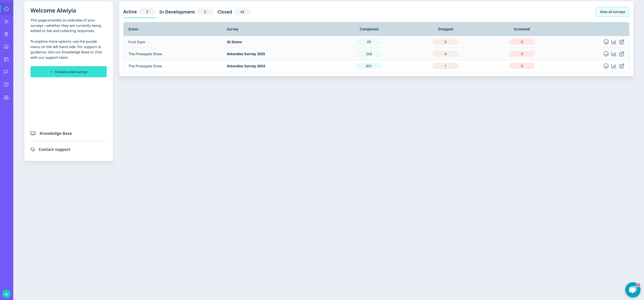Open the flag icon in the sidebar
644x300 pixels.
point(7,72)
